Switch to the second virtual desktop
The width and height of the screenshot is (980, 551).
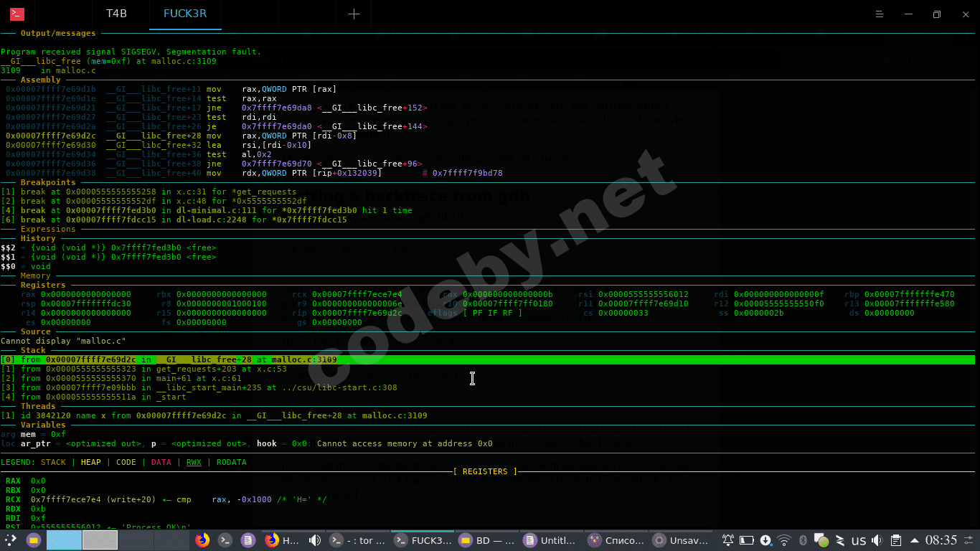[x=100, y=540]
